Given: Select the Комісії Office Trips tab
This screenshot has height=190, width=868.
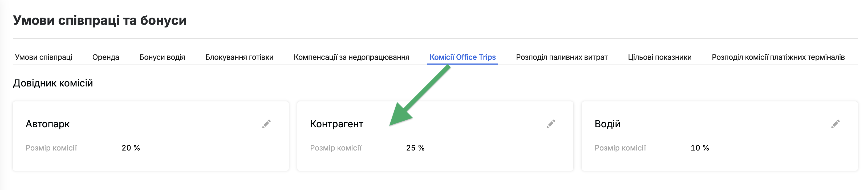Looking at the screenshot, I should click(462, 57).
